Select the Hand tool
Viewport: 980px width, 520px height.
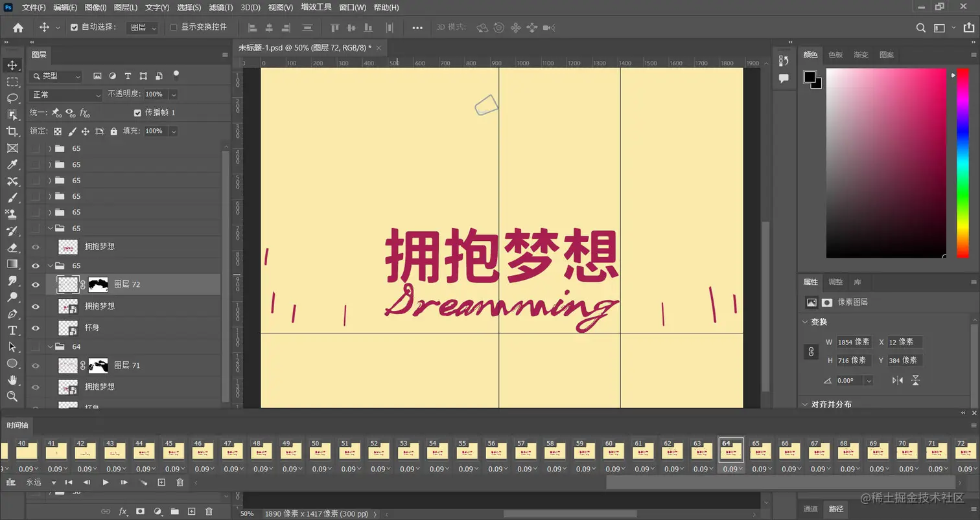point(12,380)
